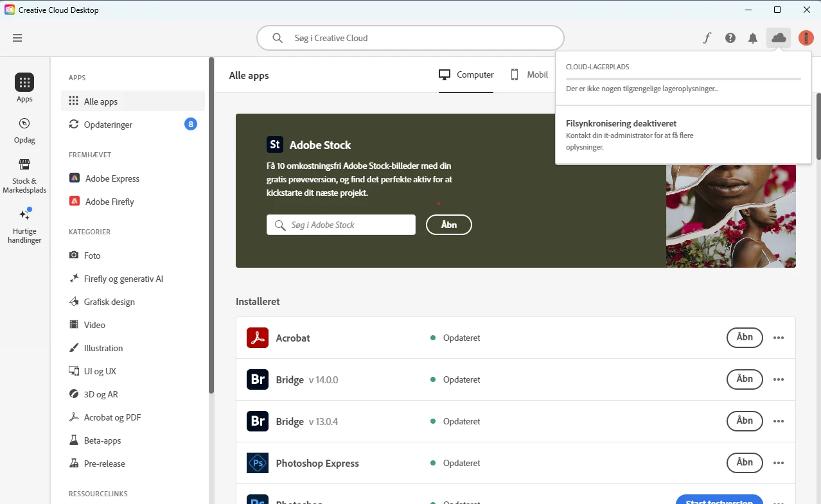Click the Bridge v 14.0.0 app icon
This screenshot has width=821, height=504.
(258, 379)
